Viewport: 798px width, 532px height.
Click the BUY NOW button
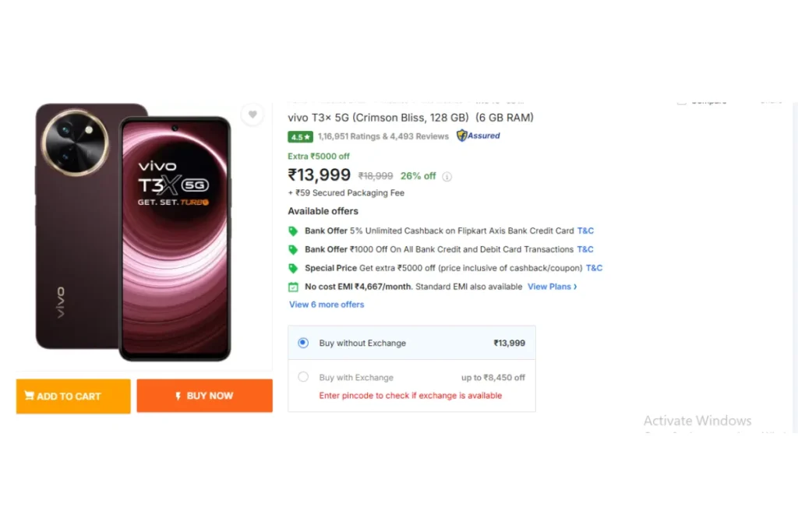pos(205,396)
